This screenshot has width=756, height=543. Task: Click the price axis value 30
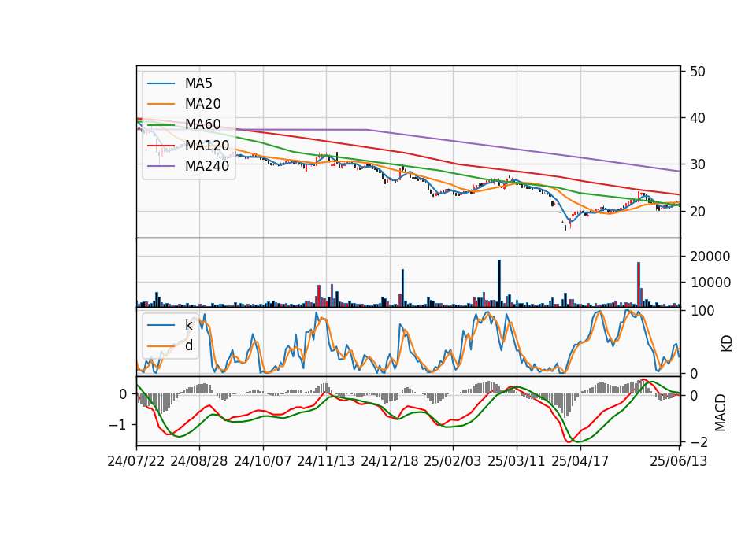(697, 164)
